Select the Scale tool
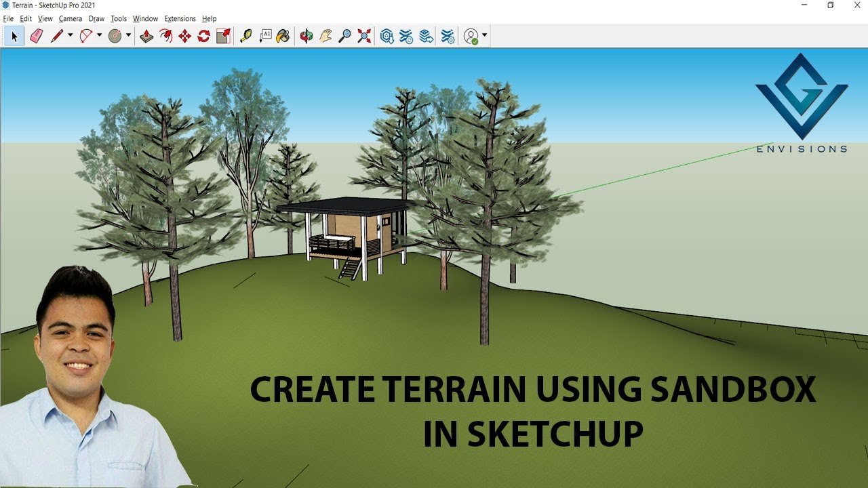868x488 pixels. (x=223, y=36)
